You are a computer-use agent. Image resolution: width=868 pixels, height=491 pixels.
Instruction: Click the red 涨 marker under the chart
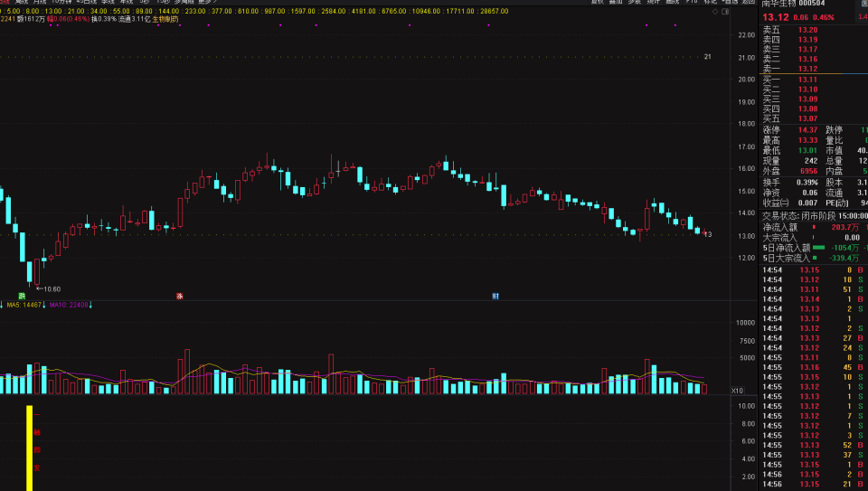(x=179, y=296)
